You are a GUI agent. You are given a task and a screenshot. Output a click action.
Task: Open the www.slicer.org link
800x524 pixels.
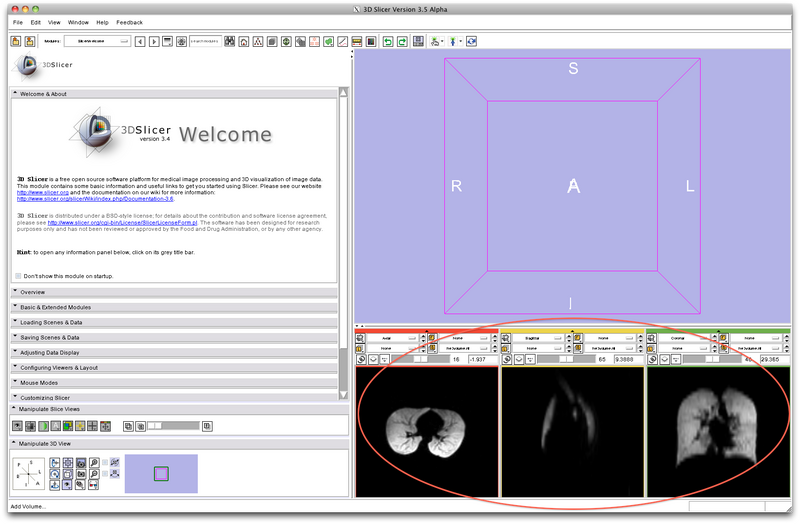(x=42, y=192)
